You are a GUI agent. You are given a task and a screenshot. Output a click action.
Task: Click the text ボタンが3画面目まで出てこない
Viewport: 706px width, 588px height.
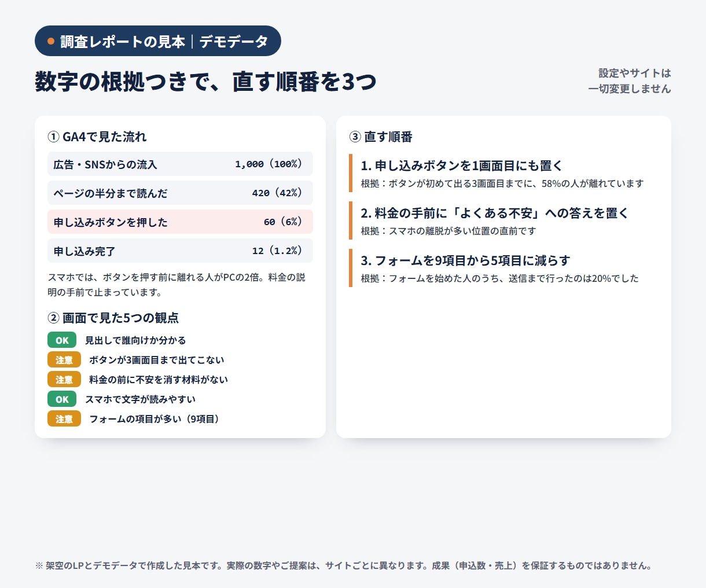click(156, 360)
